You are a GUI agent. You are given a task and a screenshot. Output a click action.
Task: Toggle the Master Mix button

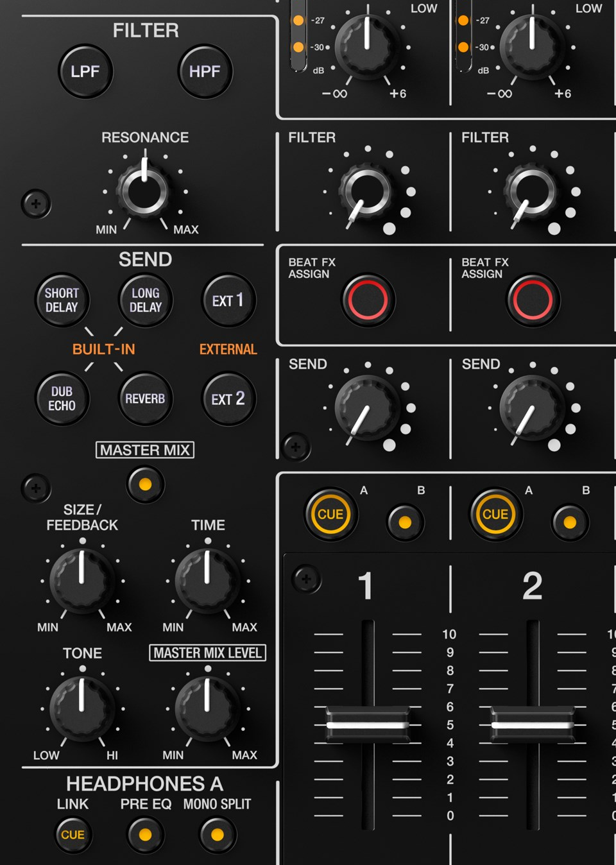pyautogui.click(x=146, y=484)
